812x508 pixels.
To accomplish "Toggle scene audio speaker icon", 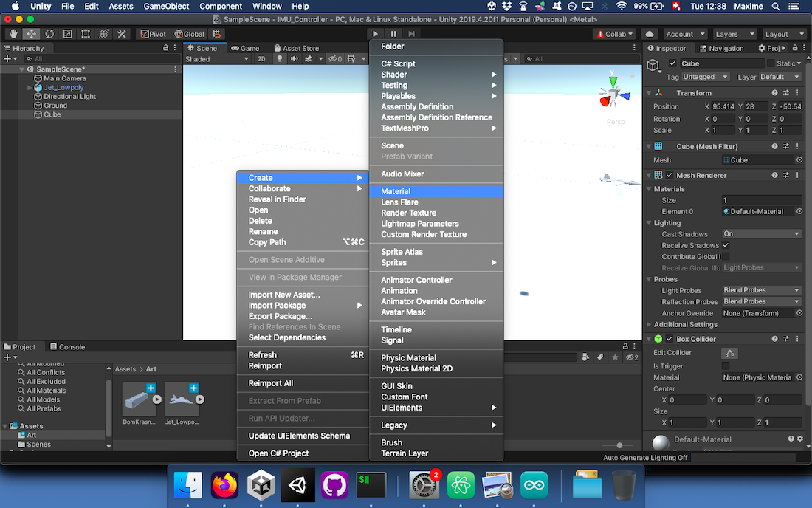I will click(x=294, y=59).
